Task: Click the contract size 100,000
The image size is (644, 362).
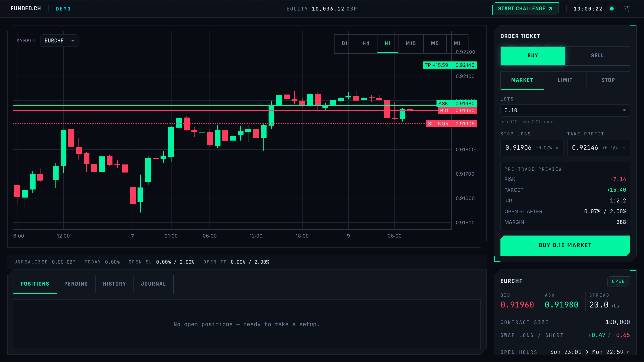Action: 617,322
